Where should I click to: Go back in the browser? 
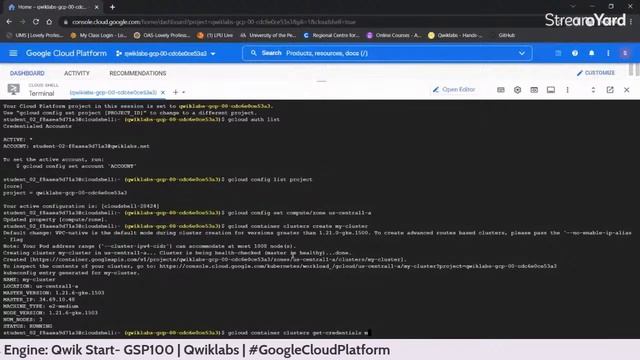point(9,22)
